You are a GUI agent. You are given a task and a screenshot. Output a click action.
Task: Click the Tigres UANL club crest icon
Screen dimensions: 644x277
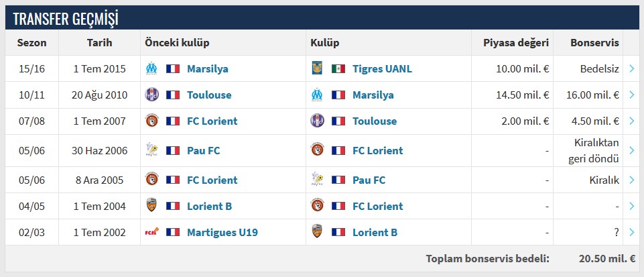click(317, 68)
